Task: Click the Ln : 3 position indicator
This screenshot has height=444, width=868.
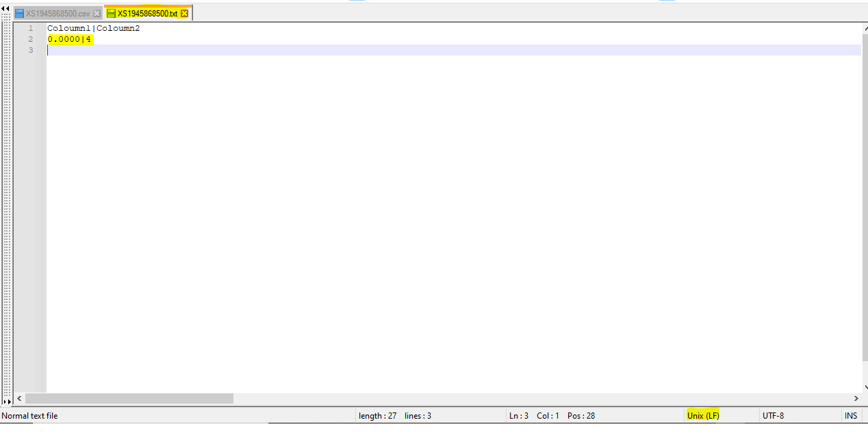Action: 518,416
